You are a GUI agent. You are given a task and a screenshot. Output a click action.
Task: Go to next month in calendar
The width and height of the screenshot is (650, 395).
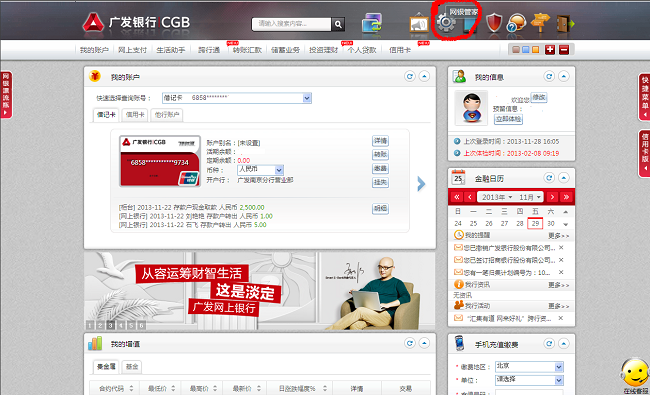pyautogui.click(x=552, y=197)
